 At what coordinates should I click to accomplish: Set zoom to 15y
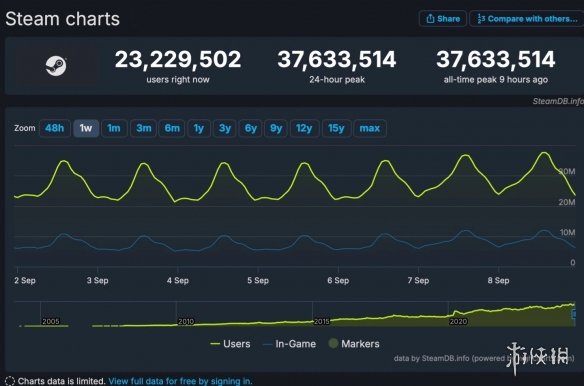tap(336, 128)
